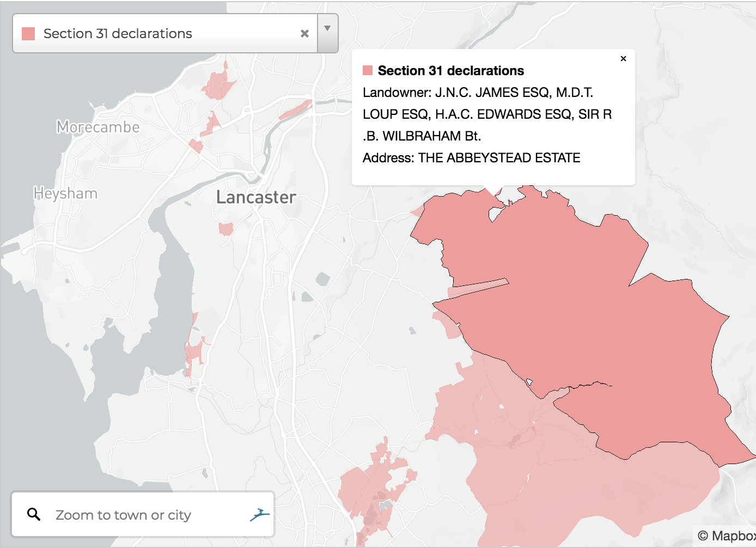
Task: Click the pink legend swatch in the popup header
Action: pos(368,70)
